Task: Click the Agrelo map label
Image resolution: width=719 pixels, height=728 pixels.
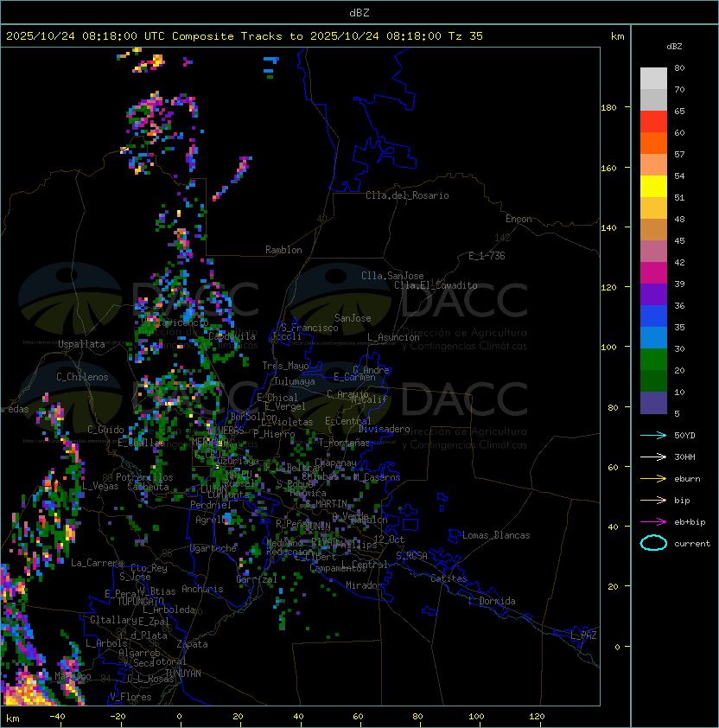Action: pyautogui.click(x=211, y=520)
